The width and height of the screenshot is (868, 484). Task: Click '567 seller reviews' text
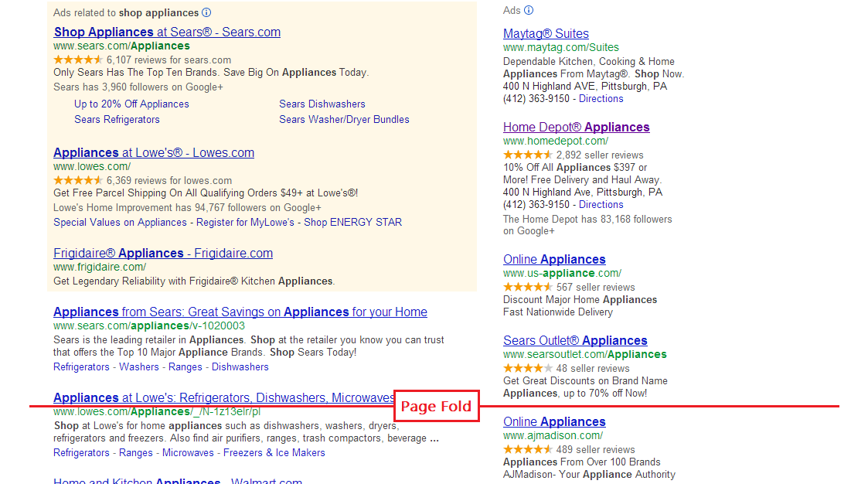click(x=596, y=288)
